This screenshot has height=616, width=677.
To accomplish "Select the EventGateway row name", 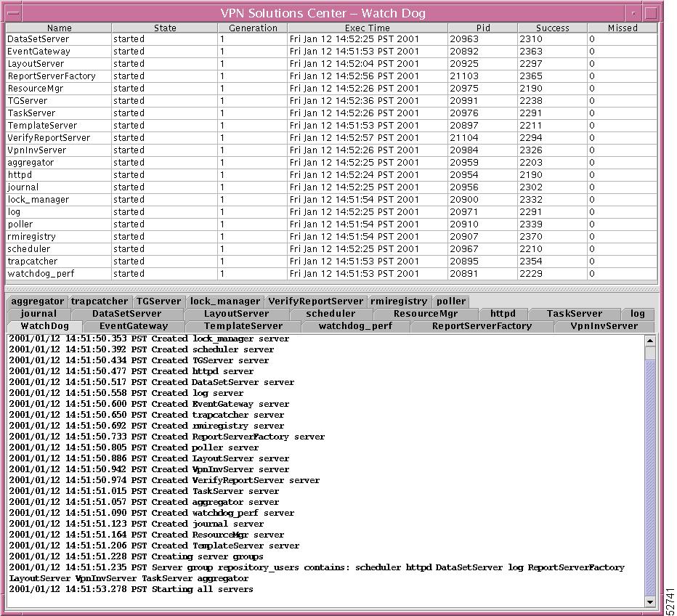I will pyautogui.click(x=38, y=52).
